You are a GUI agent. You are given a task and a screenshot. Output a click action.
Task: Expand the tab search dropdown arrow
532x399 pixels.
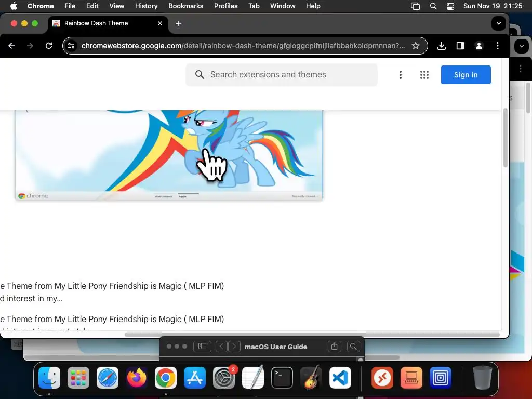498,23
